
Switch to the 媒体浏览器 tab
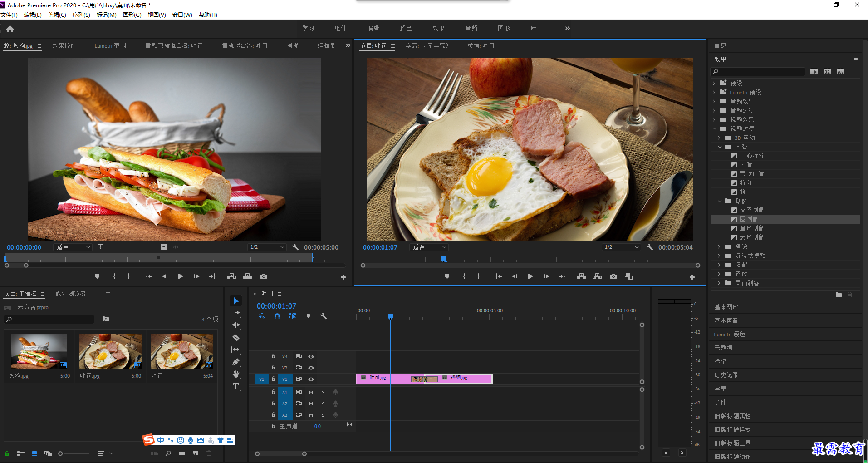point(70,294)
